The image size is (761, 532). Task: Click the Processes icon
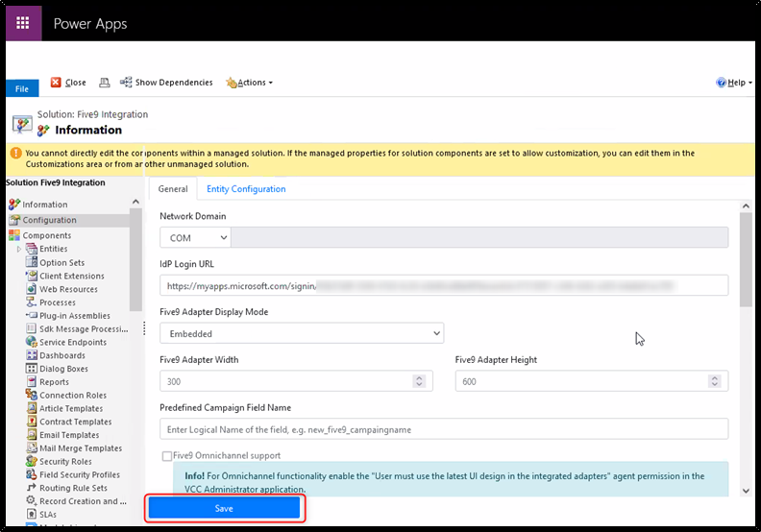(x=32, y=302)
